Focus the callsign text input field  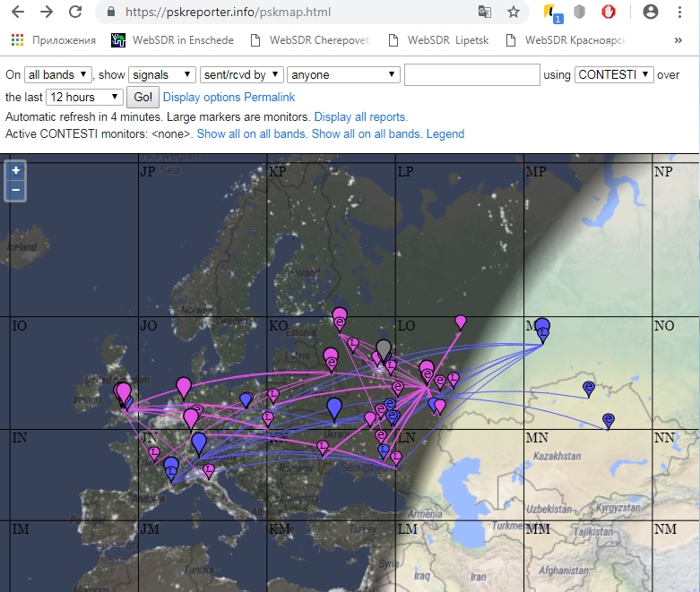pyautogui.click(x=471, y=74)
